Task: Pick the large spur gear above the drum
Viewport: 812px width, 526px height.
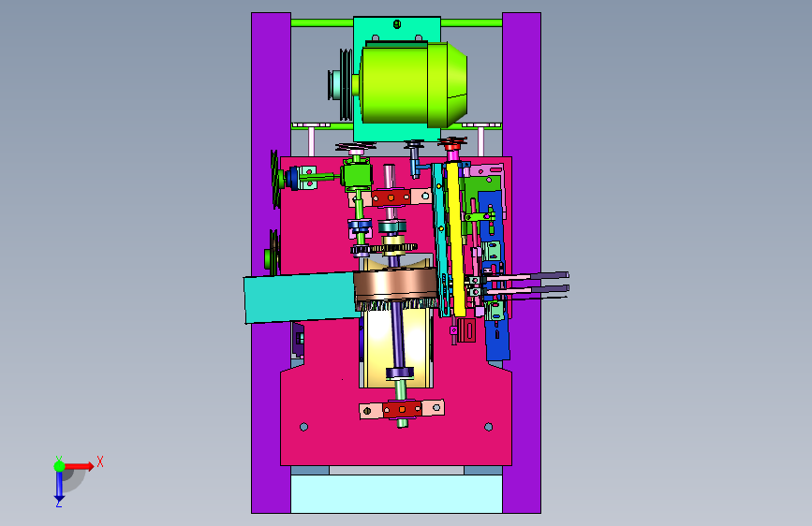Action: pos(394,249)
